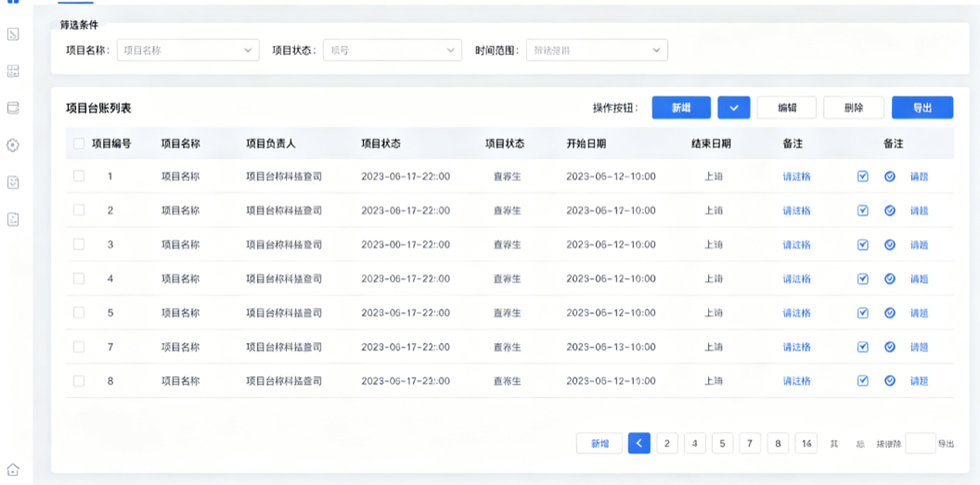This screenshot has width=980, height=485.
Task: Go to page 5 in the pagination
Action: tap(723, 444)
